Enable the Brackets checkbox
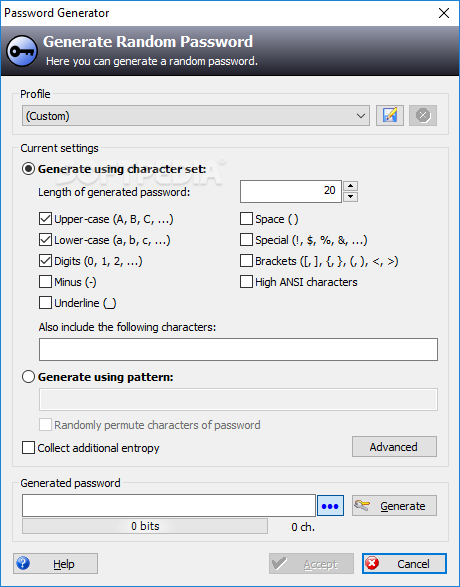This screenshot has width=460, height=587. click(246, 261)
